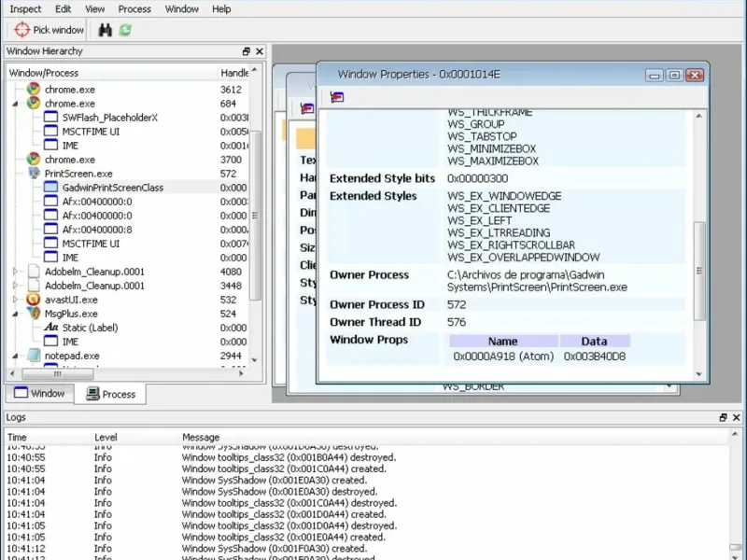Open the Inspect menu
Image resolution: width=747 pixels, height=560 pixels.
point(25,8)
